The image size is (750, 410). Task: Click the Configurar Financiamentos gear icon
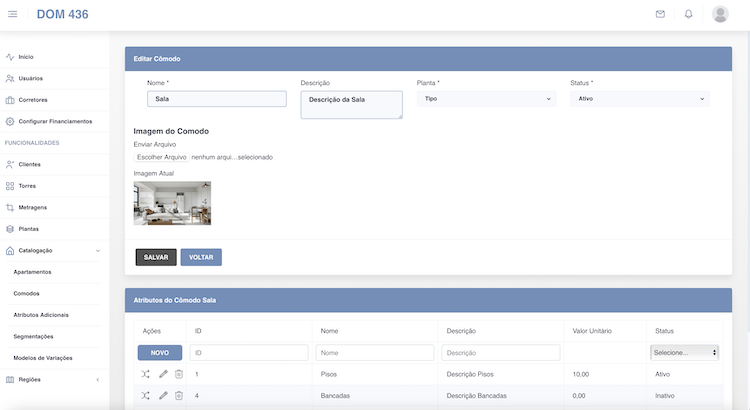coord(10,122)
